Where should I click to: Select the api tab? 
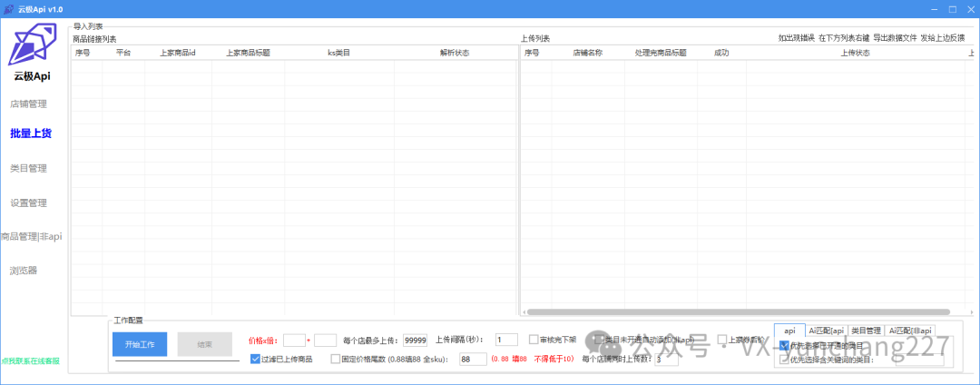pyautogui.click(x=790, y=330)
